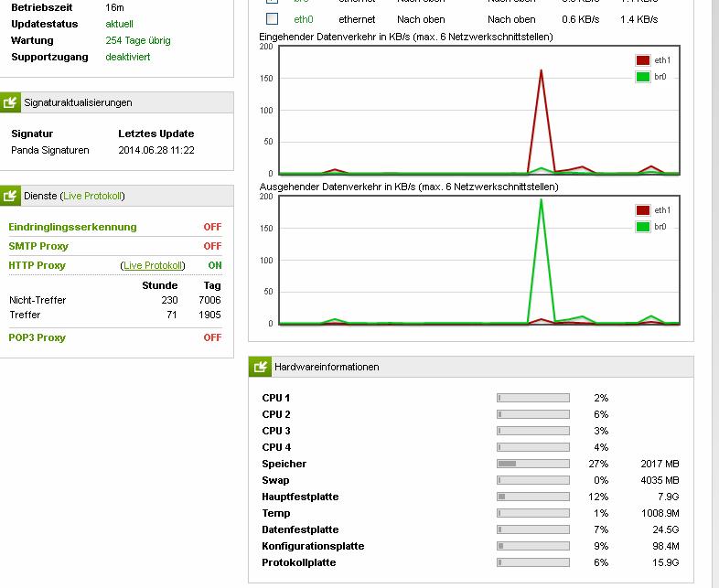The image size is (719, 588).
Task: Expand the POP3 Proxy service entry
Action: coord(38,337)
